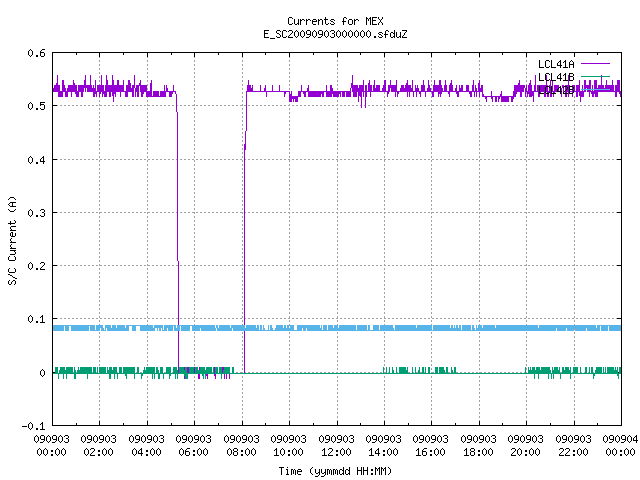Click the purple trace's falling edge before 06:00

click(x=178, y=233)
